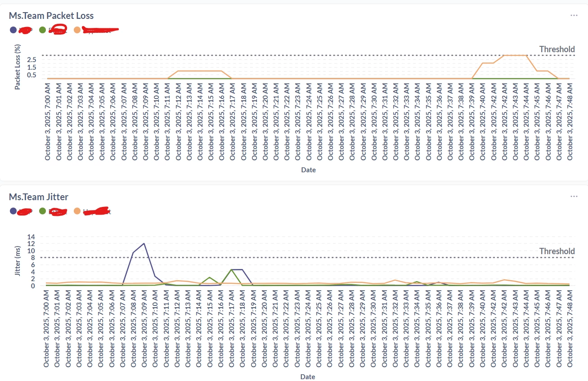Click the 7:34 AM date label in Jitter chart
The image size is (588, 381).
click(x=418, y=328)
